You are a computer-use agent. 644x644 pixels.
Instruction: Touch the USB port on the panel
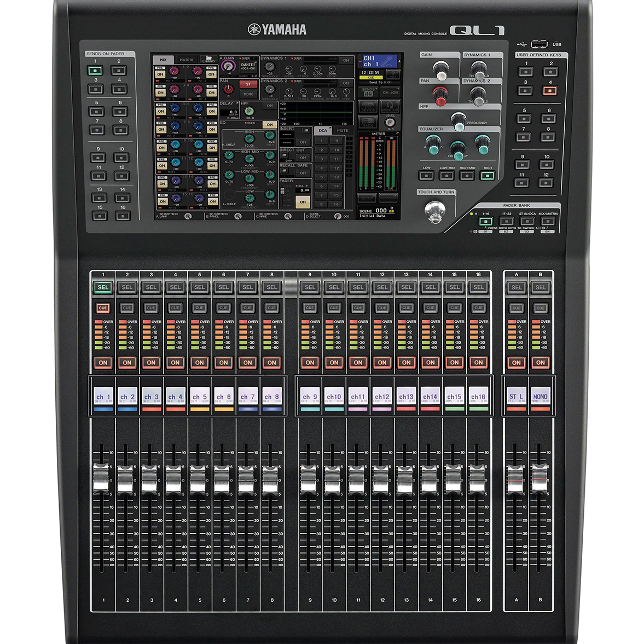[539, 44]
